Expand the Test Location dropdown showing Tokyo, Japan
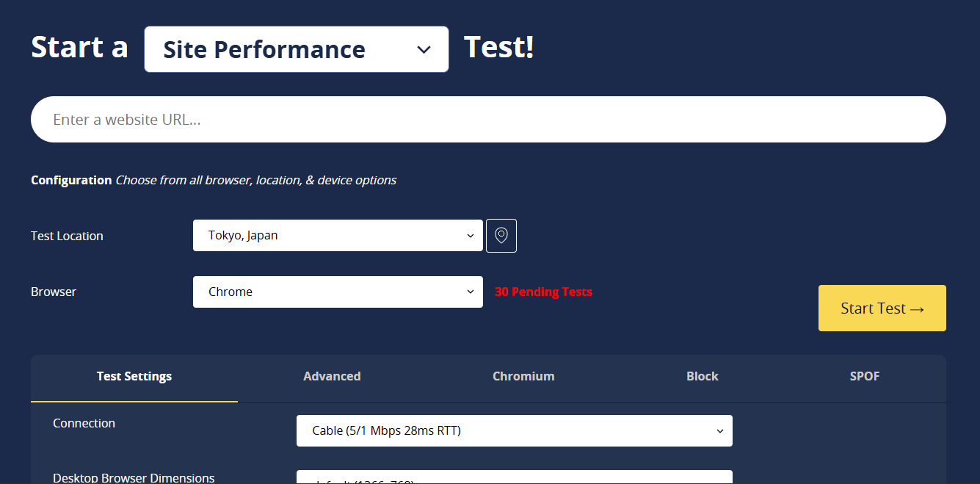Screen dimensions: 980x484 click(338, 236)
